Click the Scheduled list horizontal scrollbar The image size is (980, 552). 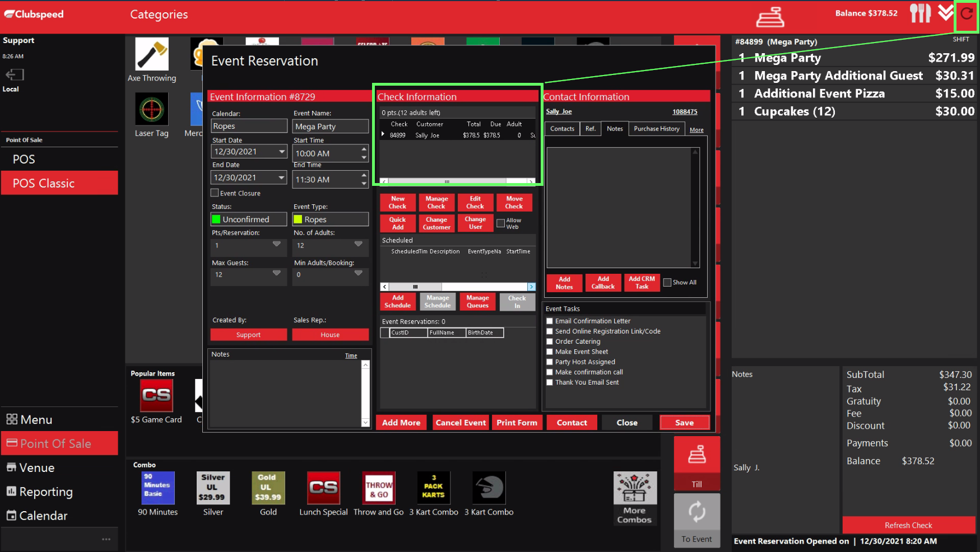pyautogui.click(x=458, y=287)
